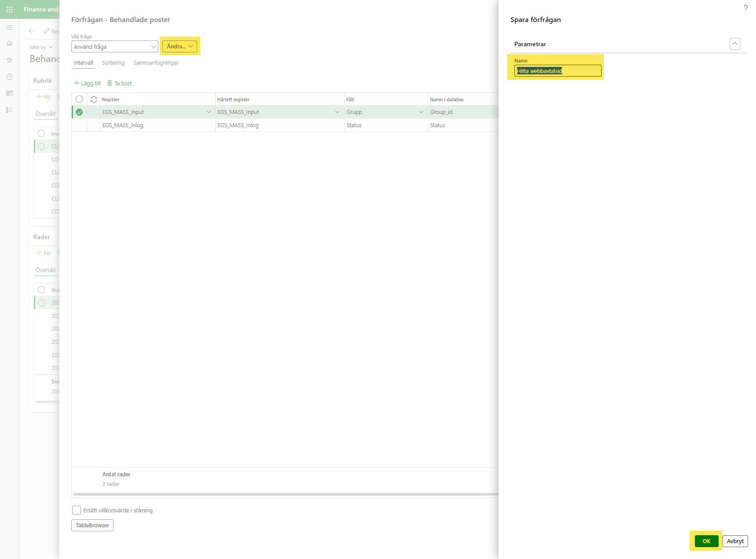This screenshot has width=756, height=559.
Task: Click the help question mark icon
Action: 745,8
